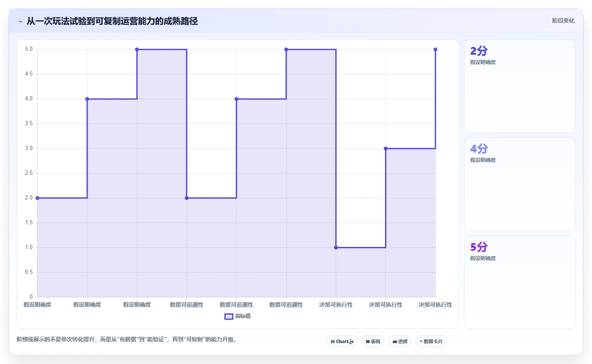Click the title 从一次玩法试验到可复制运营能力的成熟路径
The width and height of the screenshot is (592, 364).
pyautogui.click(x=112, y=21)
